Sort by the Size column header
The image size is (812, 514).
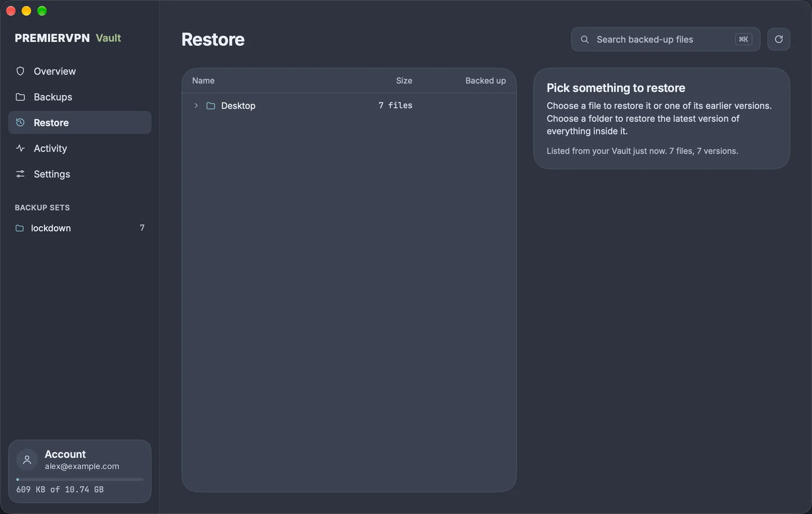(404, 81)
